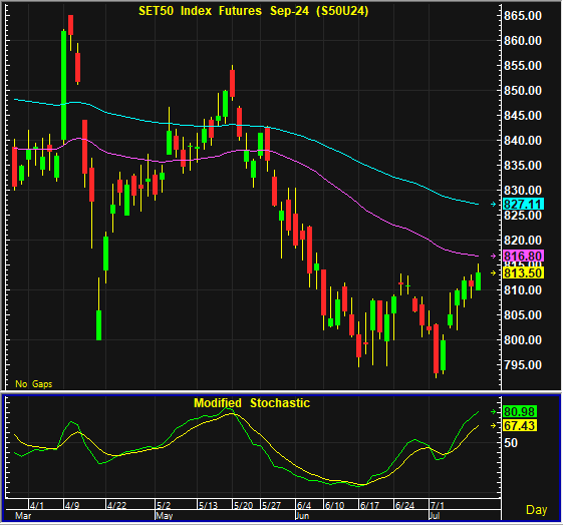Click the green 80.98 stochastic value label
This screenshot has width=563, height=525.
point(520,411)
